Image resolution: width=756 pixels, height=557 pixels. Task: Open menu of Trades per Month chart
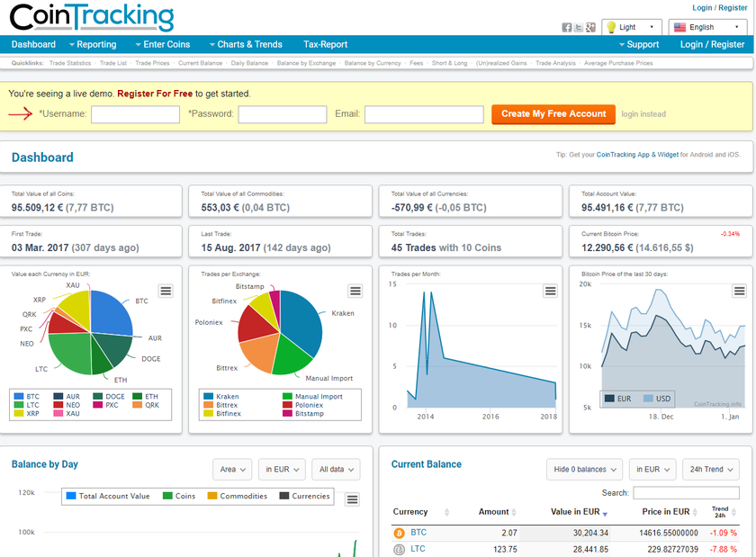(550, 291)
